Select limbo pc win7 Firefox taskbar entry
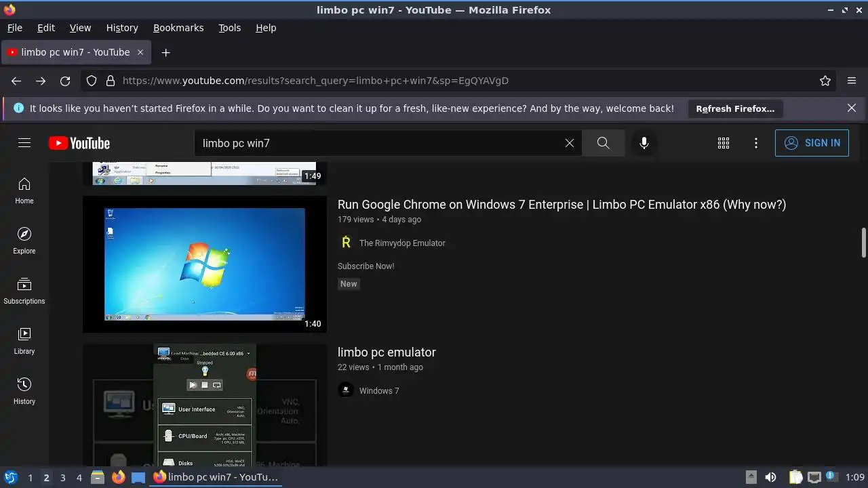The width and height of the screenshot is (868, 488). 216,477
